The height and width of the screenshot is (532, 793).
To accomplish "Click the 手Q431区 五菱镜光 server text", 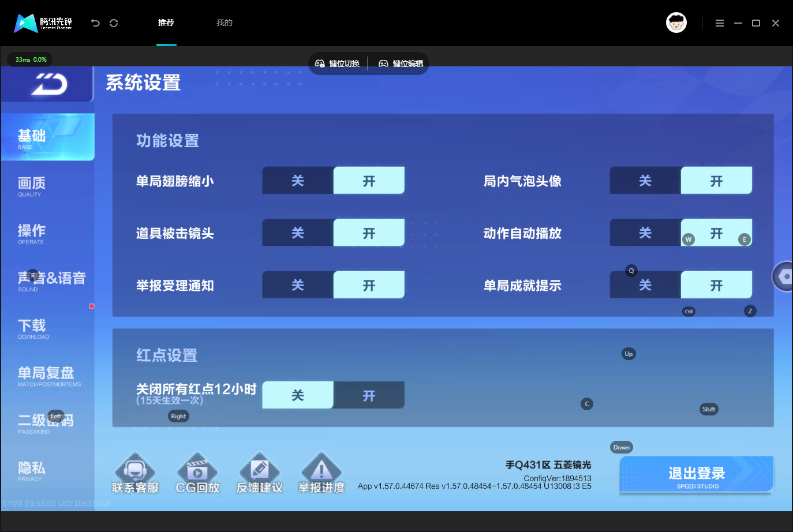I will click(548, 465).
